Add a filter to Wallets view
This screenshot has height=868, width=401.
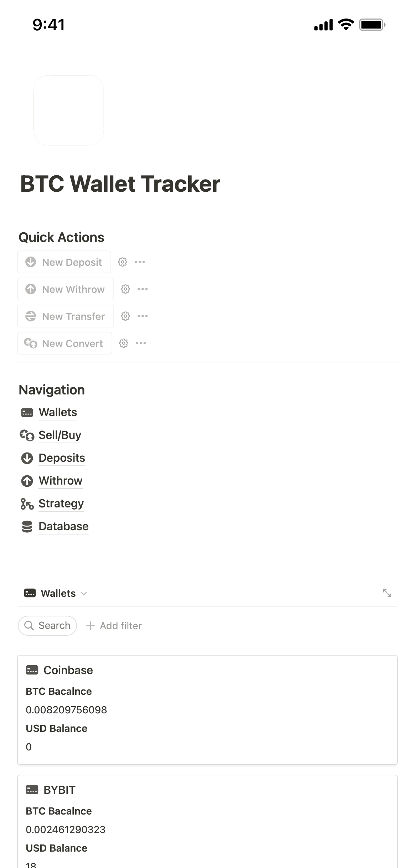point(114,626)
